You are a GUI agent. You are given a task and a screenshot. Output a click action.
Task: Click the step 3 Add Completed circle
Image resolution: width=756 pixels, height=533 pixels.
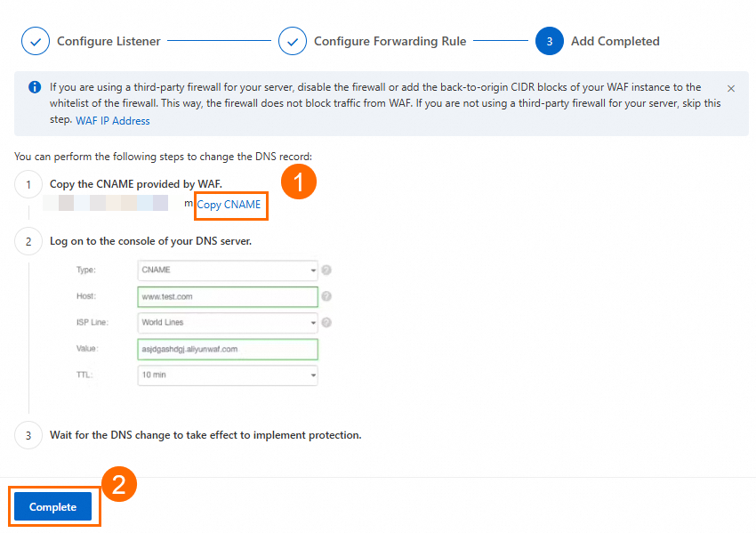coord(549,42)
